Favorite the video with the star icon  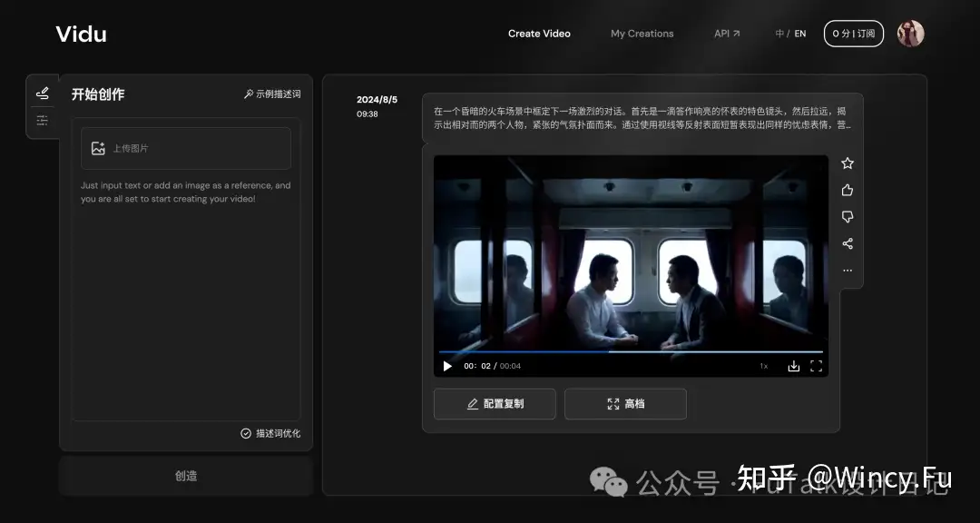tap(847, 163)
